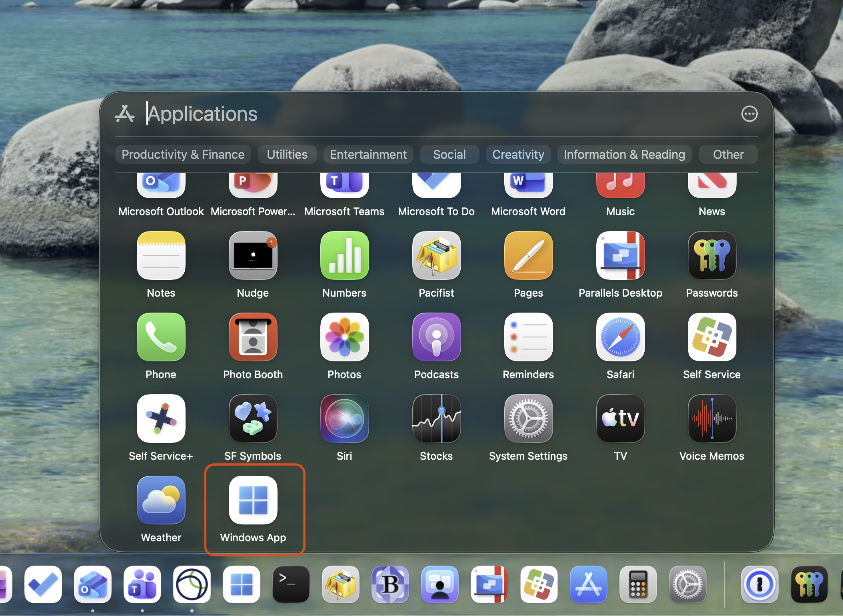Launch Photo Booth
The height and width of the screenshot is (616, 843).
pyautogui.click(x=253, y=337)
